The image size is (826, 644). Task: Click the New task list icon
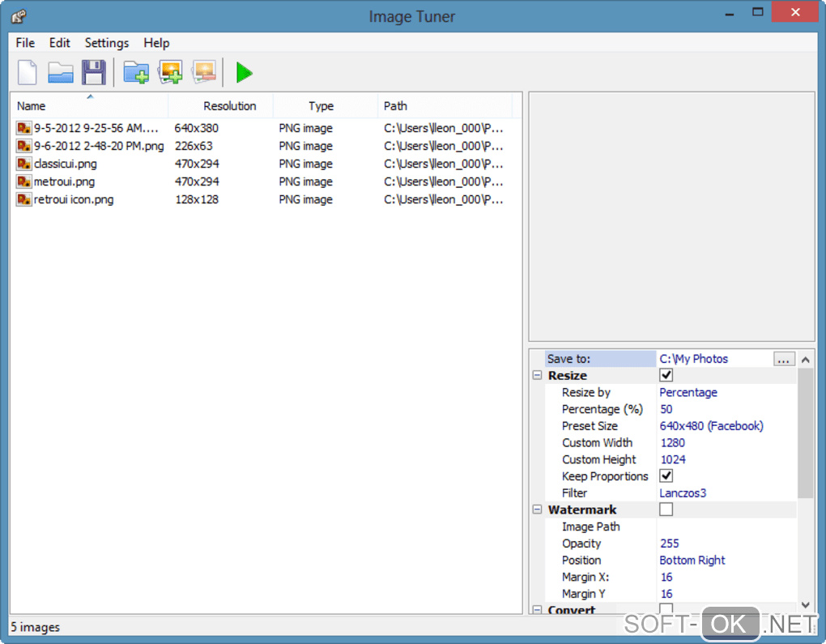click(28, 73)
